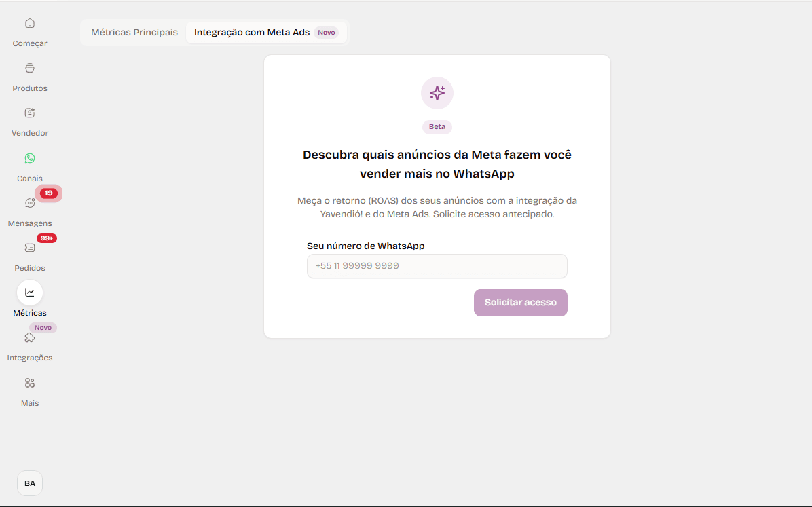Image resolution: width=812 pixels, height=507 pixels.
Task: Open the Começar home icon
Action: pyautogui.click(x=29, y=23)
